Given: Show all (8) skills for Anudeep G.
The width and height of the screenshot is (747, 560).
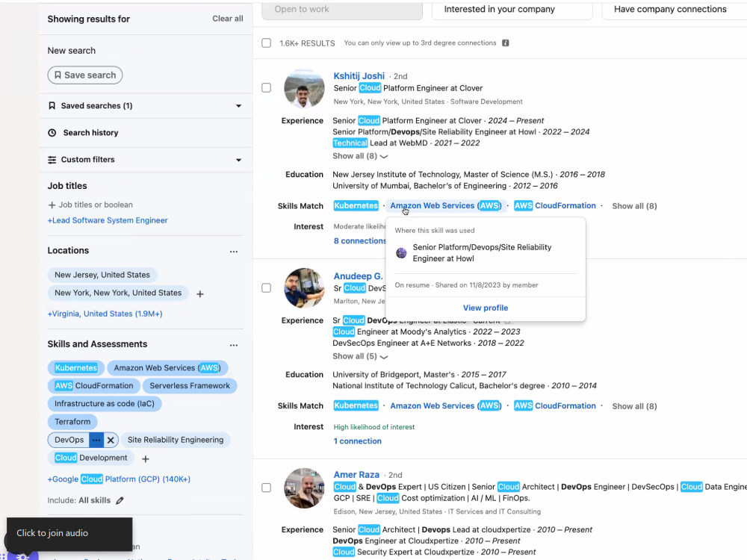Looking at the screenshot, I should tap(634, 406).
